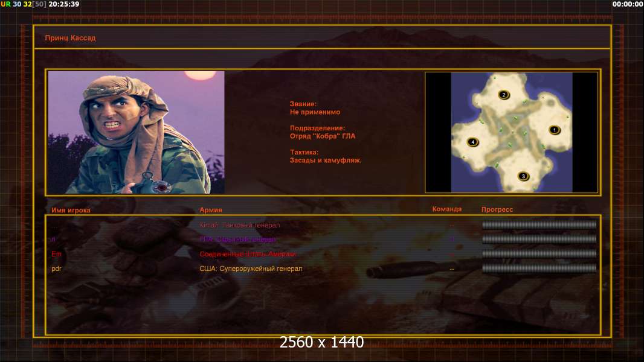Click the title text 'Принц Кассад'
The height and width of the screenshot is (362, 644).
click(x=70, y=38)
